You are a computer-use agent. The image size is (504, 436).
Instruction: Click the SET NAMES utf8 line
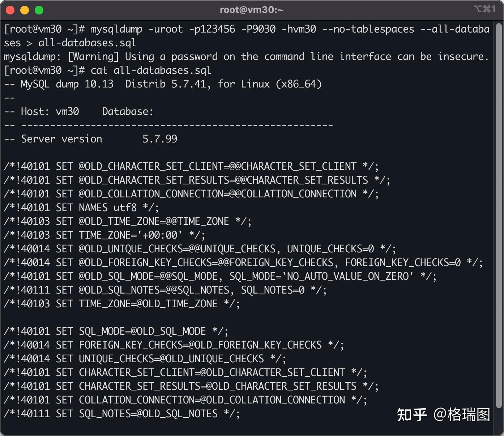click(81, 208)
